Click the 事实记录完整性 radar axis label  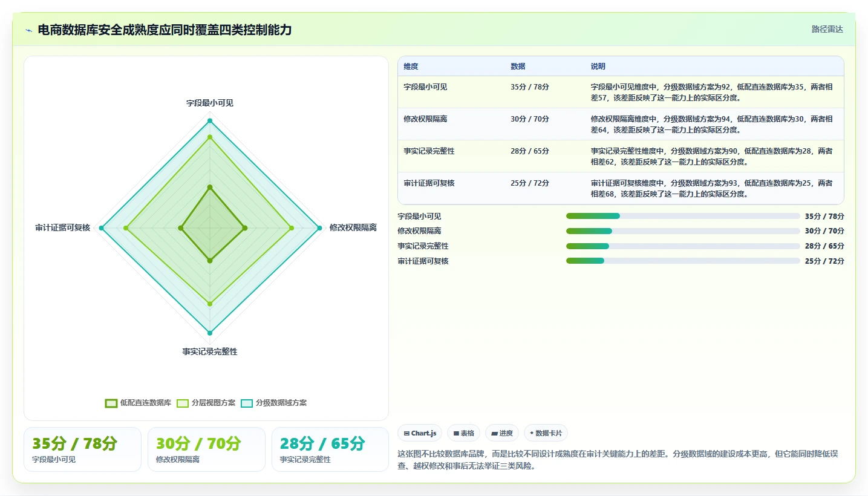click(x=210, y=351)
